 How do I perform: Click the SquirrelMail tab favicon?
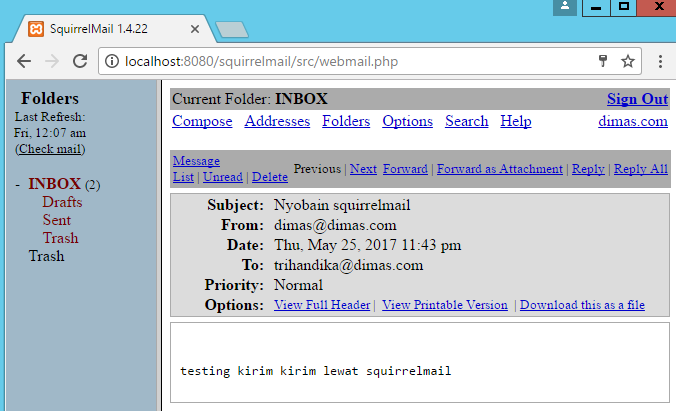[x=36, y=29]
